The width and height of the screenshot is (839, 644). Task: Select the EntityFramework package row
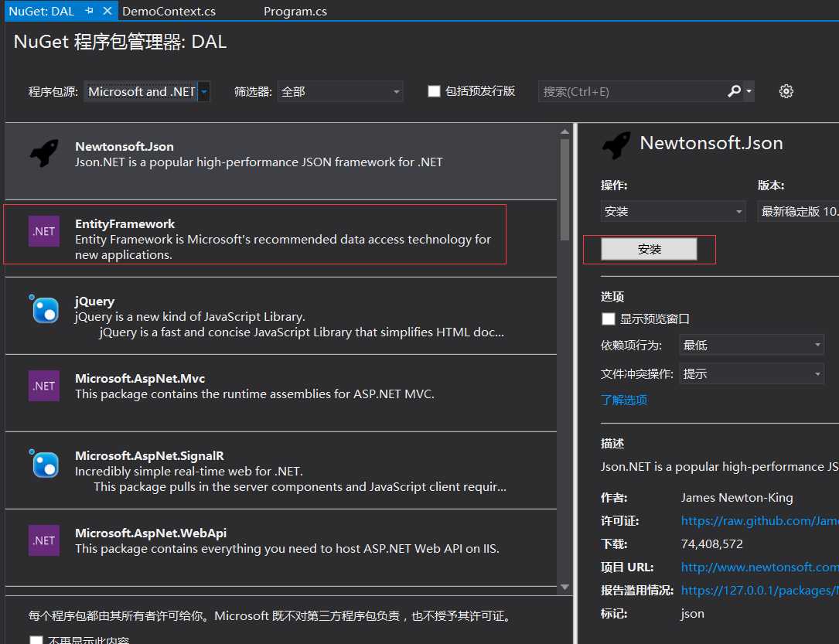(x=281, y=239)
